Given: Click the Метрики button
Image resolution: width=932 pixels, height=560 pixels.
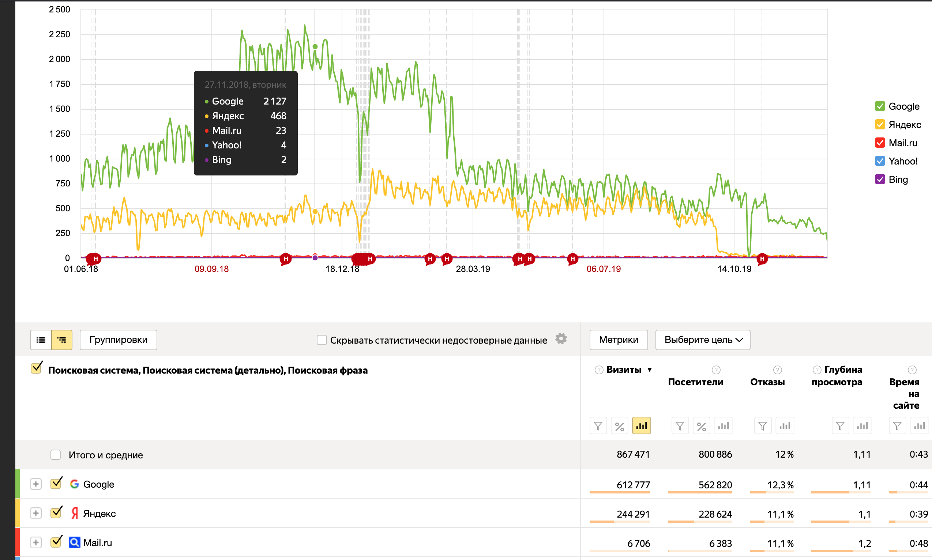Looking at the screenshot, I should pos(618,340).
